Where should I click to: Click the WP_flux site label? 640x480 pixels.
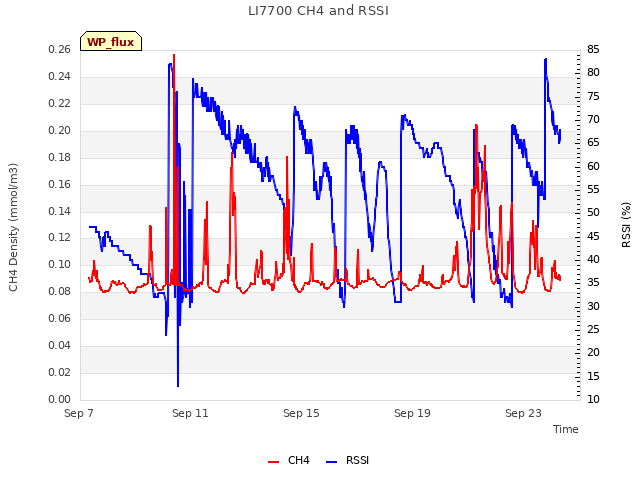tap(111, 42)
